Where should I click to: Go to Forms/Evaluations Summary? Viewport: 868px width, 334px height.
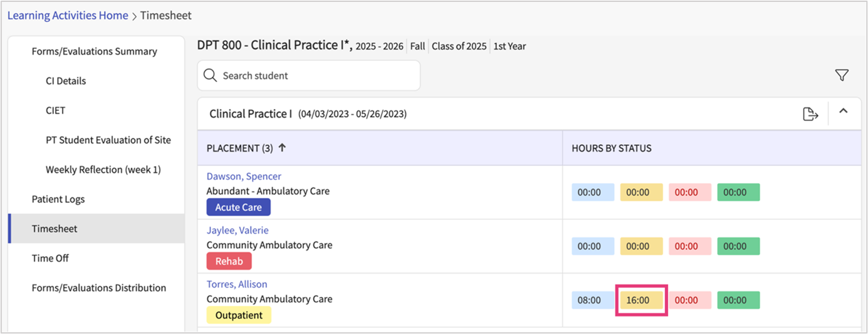(x=94, y=51)
